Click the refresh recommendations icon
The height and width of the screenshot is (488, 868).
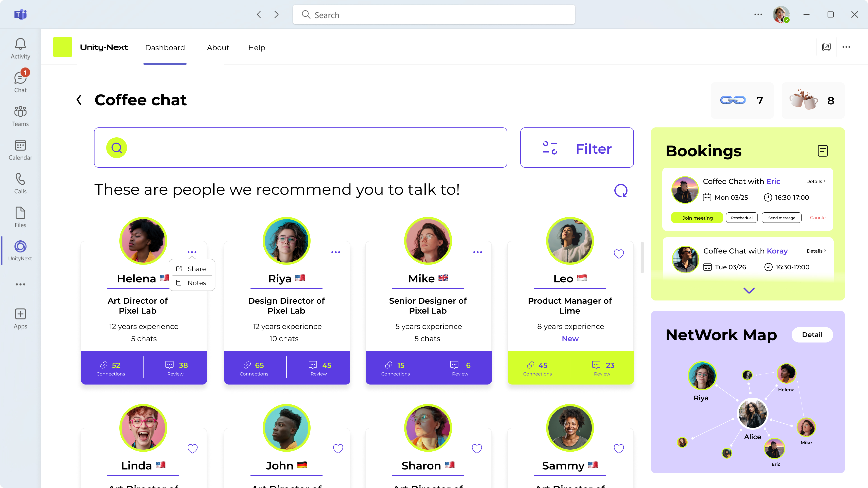pyautogui.click(x=621, y=191)
